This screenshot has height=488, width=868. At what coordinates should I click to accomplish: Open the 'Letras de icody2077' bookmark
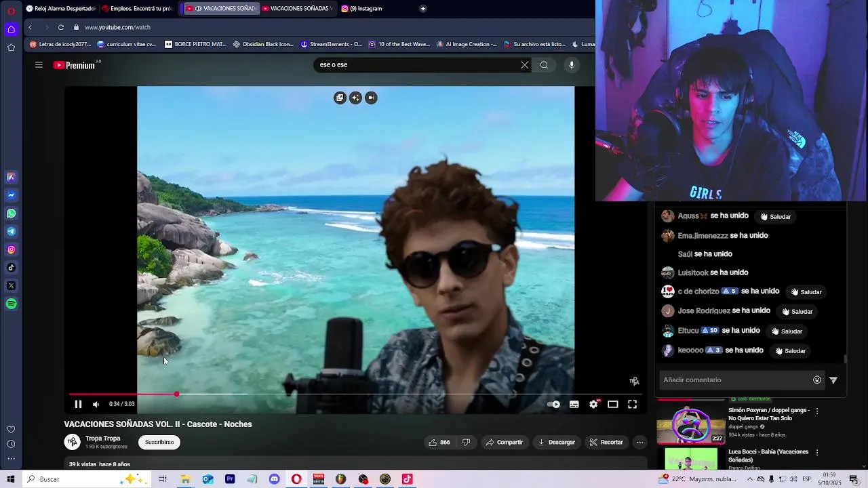coord(60,44)
